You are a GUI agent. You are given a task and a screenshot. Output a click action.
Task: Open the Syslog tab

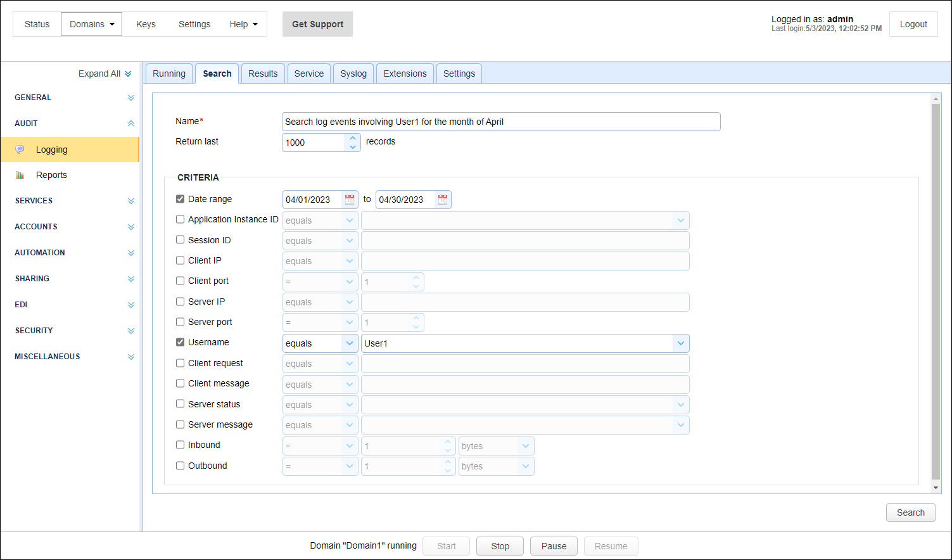[x=353, y=73]
